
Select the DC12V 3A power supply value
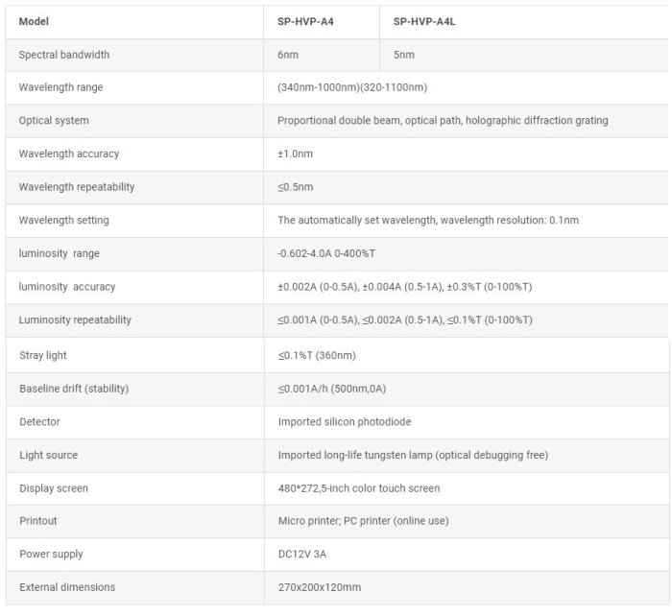(x=300, y=554)
